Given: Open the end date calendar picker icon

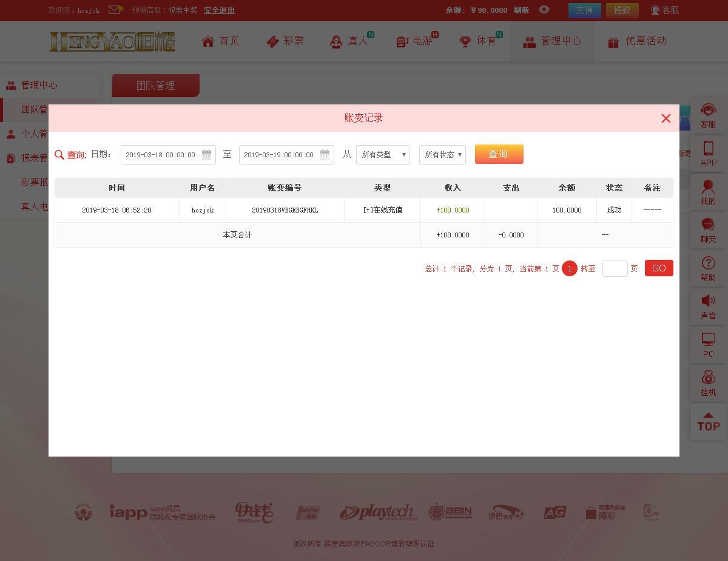Looking at the screenshot, I should pyautogui.click(x=325, y=154).
